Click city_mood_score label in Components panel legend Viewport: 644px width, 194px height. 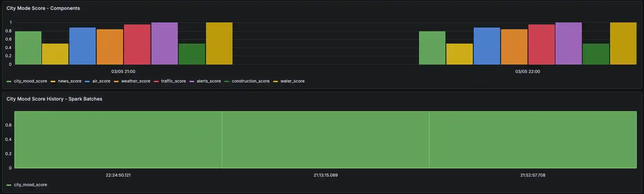30,81
